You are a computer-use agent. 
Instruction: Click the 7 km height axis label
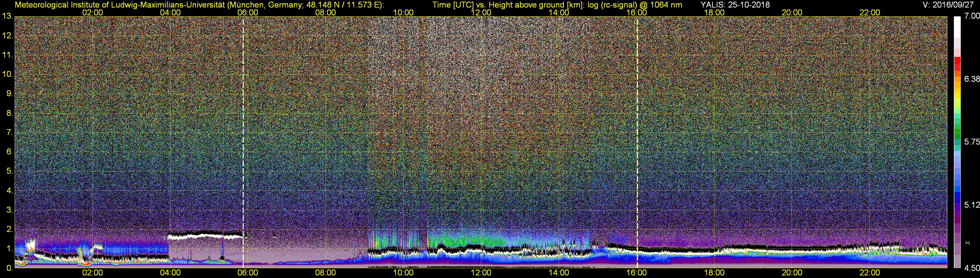pos(9,132)
